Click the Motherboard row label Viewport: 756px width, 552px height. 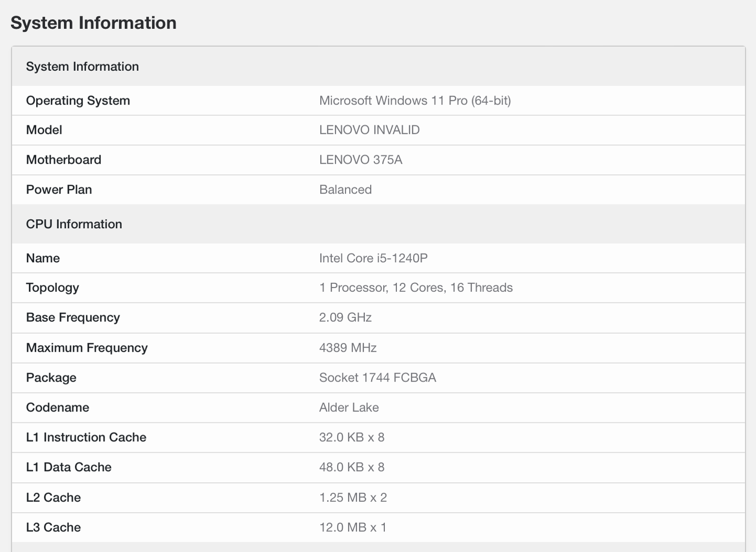click(x=64, y=160)
